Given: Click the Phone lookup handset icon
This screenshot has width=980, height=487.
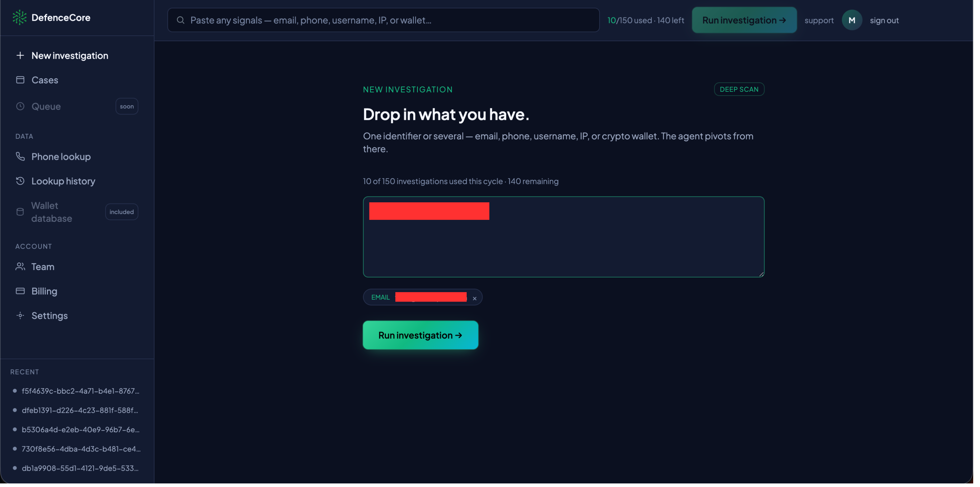Looking at the screenshot, I should click(x=20, y=157).
